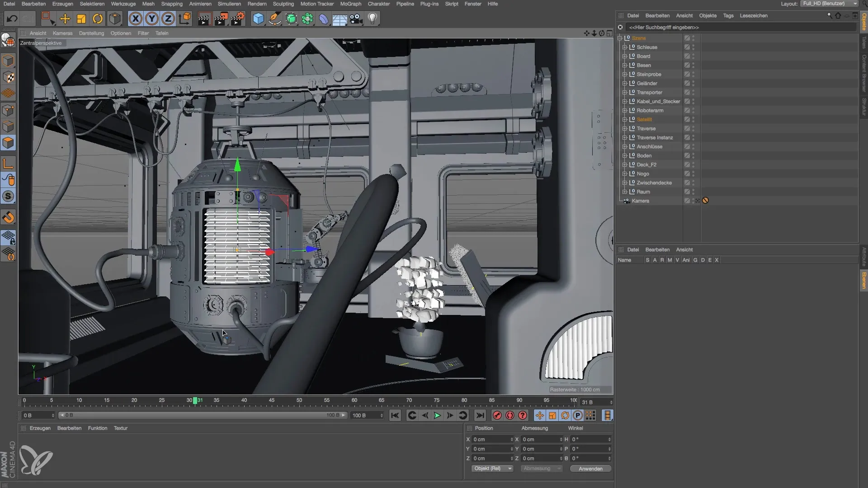Click the Position X input field
Viewport: 868px width, 488px height.
click(x=492, y=439)
